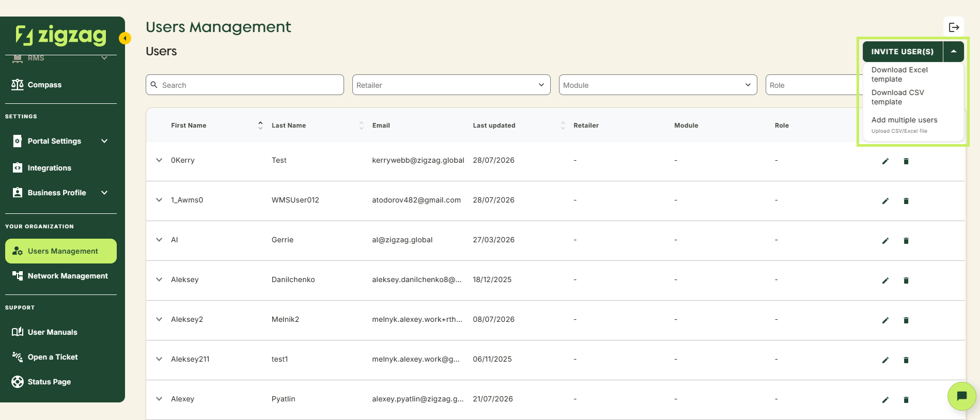Image resolution: width=980 pixels, height=420 pixels.
Task: Sort by First Name arrows
Action: click(260, 126)
